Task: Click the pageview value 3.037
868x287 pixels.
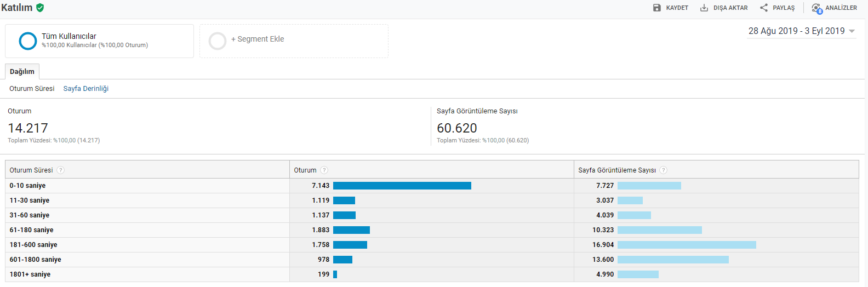Action: point(605,200)
